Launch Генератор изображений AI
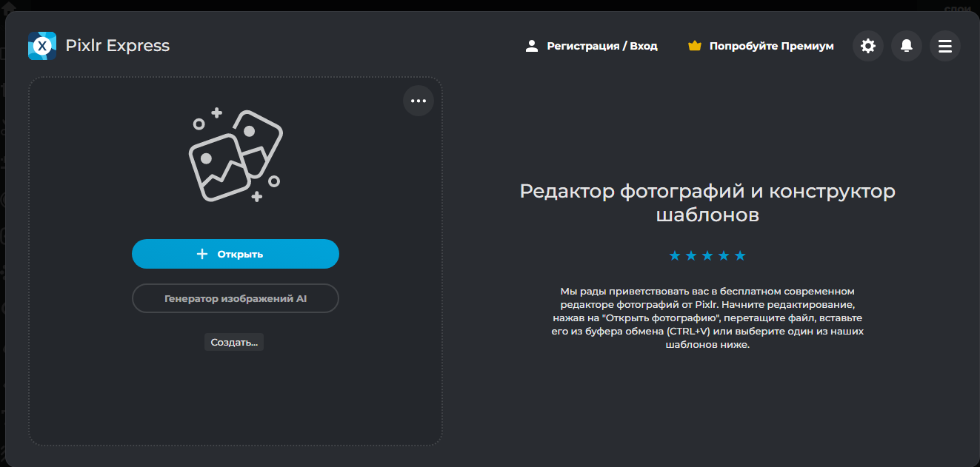This screenshot has height=467, width=980. 236,299
